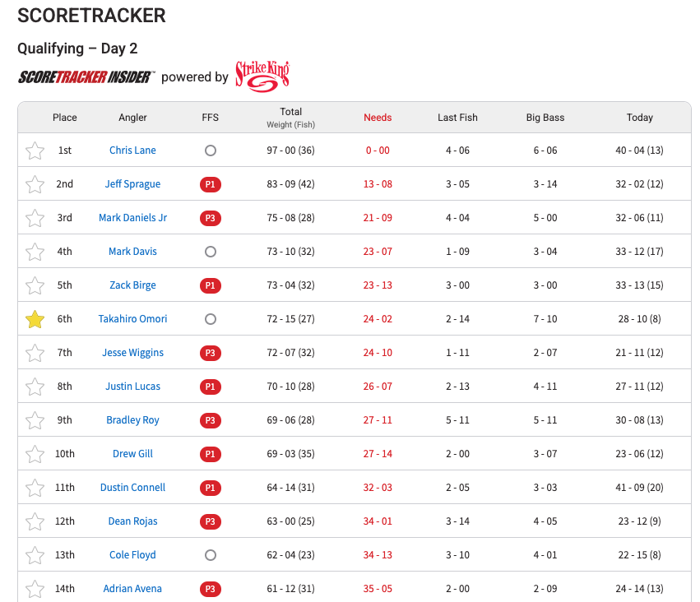The image size is (700, 602).
Task: Select Dean Rojas' P3 FFS badge
Action: coord(211,521)
